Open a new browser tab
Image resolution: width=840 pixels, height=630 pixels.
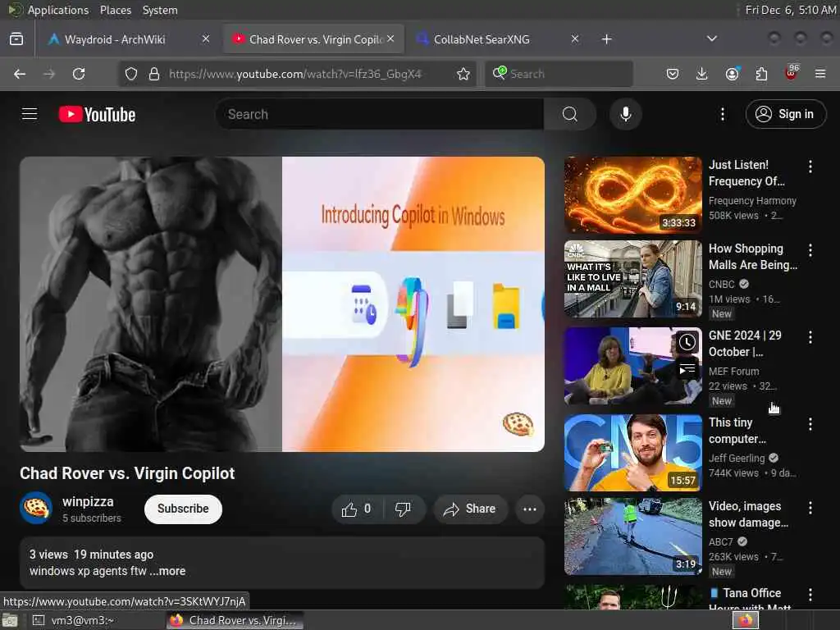pyautogui.click(x=606, y=39)
